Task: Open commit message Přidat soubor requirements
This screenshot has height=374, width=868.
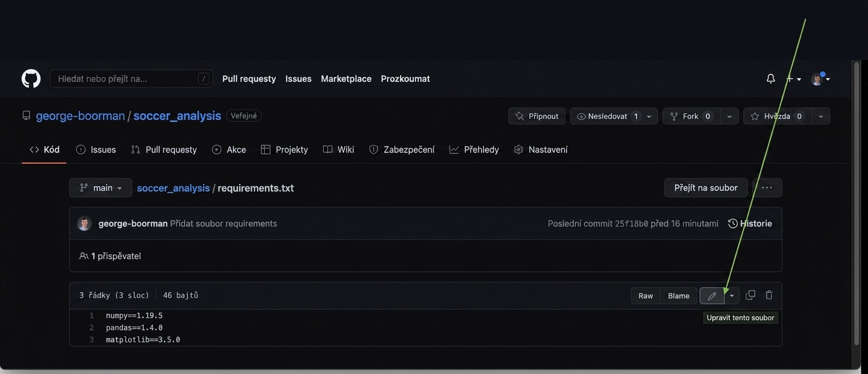Action: point(224,223)
